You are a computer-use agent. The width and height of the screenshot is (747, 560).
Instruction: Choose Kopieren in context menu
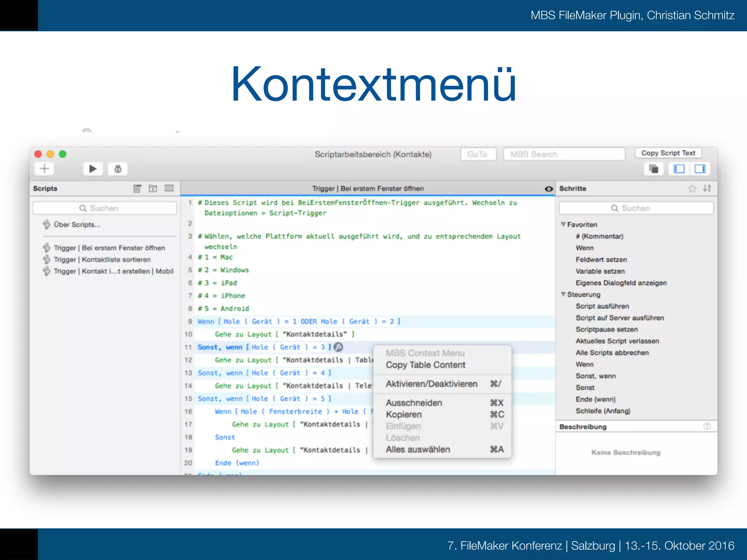(442, 415)
